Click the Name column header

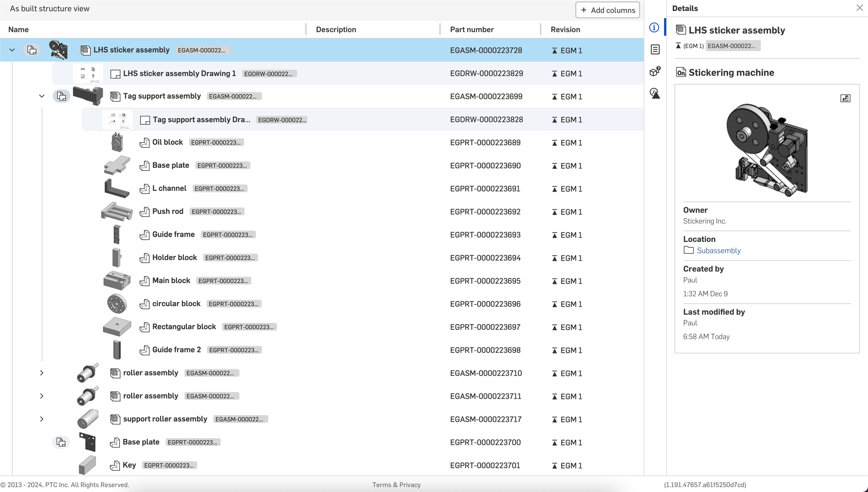pyautogui.click(x=18, y=30)
